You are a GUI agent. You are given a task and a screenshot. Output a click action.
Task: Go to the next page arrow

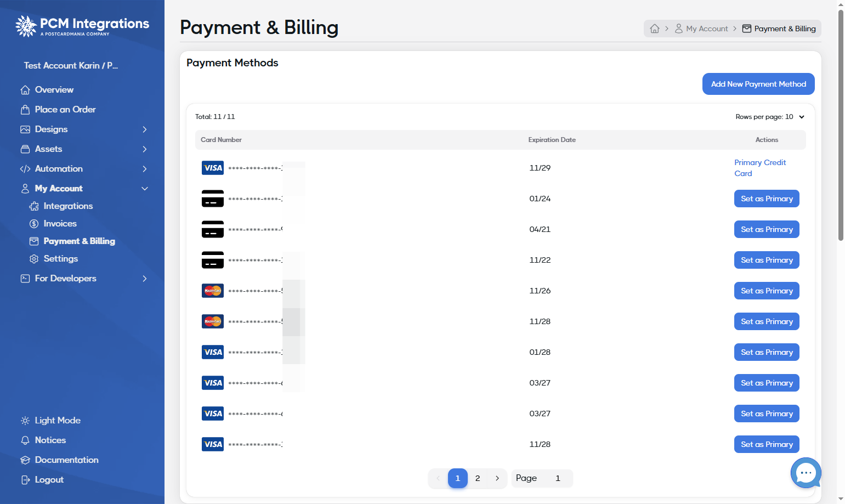coord(497,478)
